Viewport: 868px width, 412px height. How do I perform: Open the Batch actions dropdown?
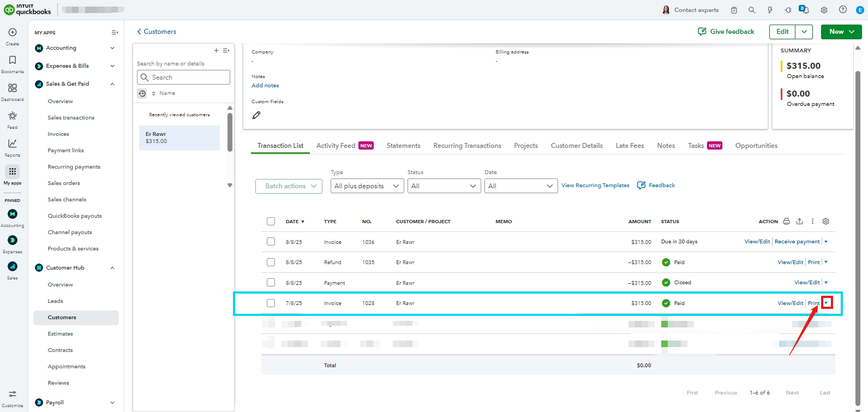pos(290,186)
